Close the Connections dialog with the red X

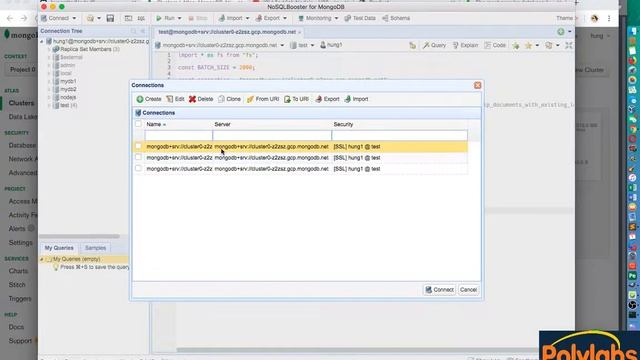(478, 85)
